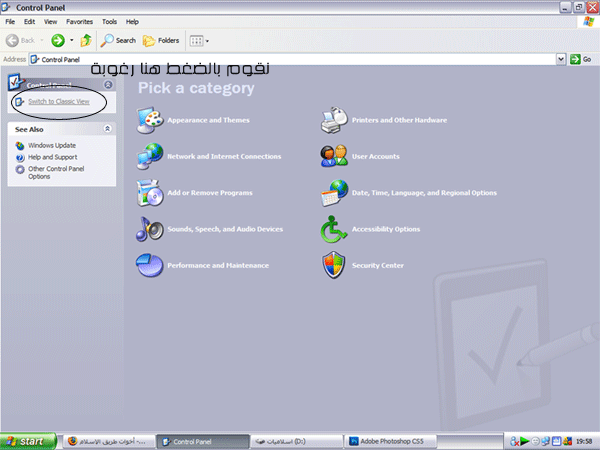
Task: Click the Help and Support question icon
Action: coord(20,157)
